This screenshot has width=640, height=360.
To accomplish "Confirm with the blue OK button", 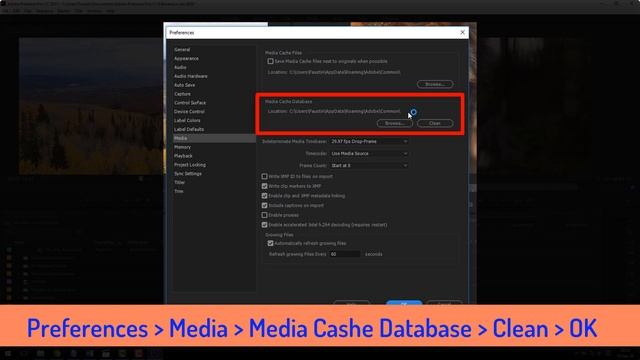I will coord(404,303).
